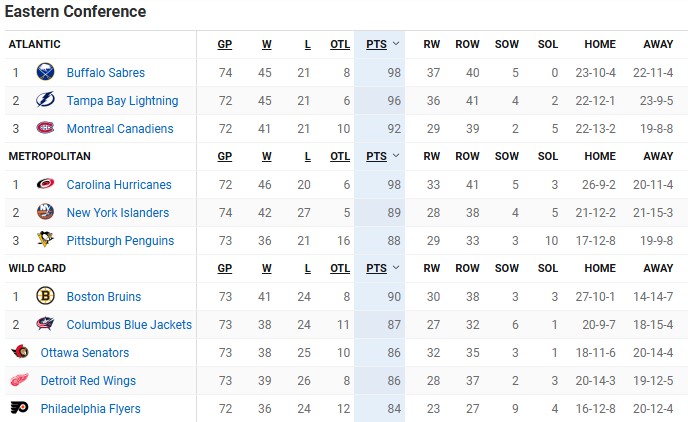The width and height of the screenshot is (688, 422).
Task: Click the Tampa Bay Lightning logo
Action: pos(45,101)
